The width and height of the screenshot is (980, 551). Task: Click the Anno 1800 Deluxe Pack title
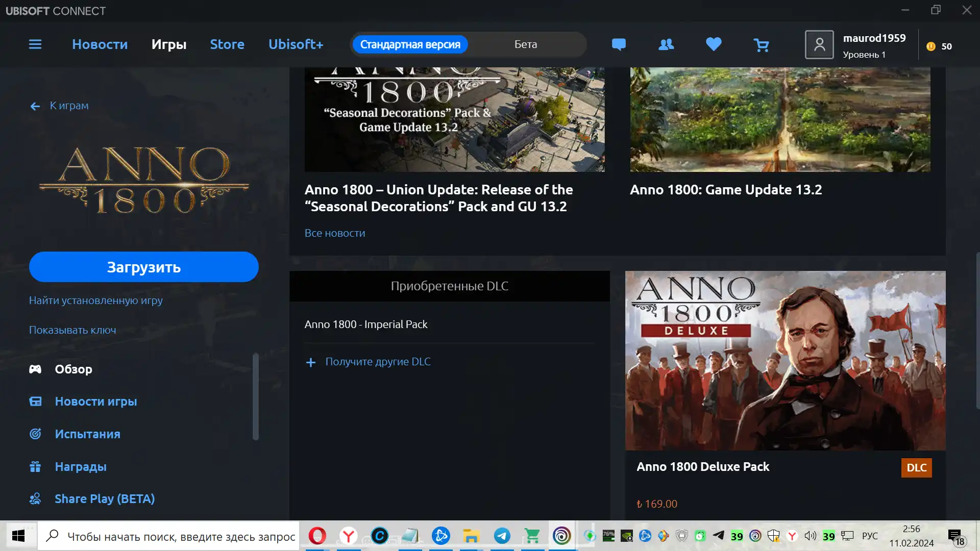click(x=703, y=467)
